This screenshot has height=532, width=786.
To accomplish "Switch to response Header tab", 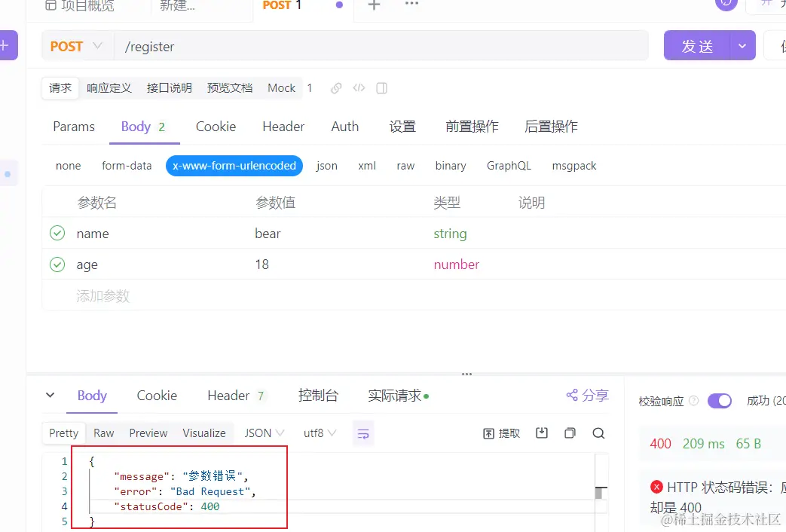I will (236, 396).
